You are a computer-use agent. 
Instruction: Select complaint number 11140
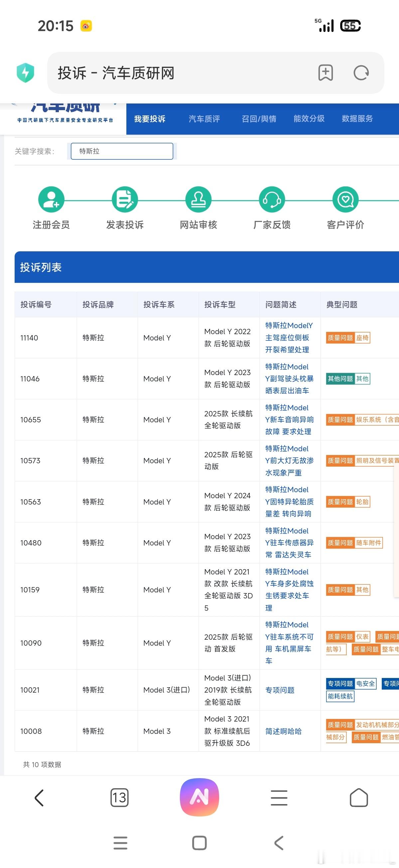(29, 337)
